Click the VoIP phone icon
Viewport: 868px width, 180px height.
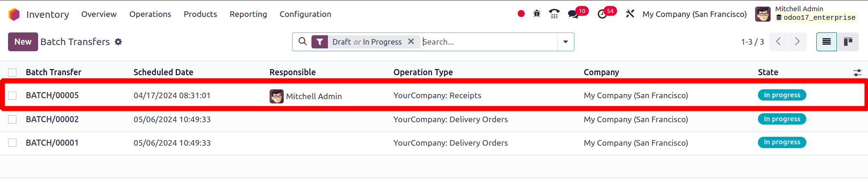click(x=554, y=14)
